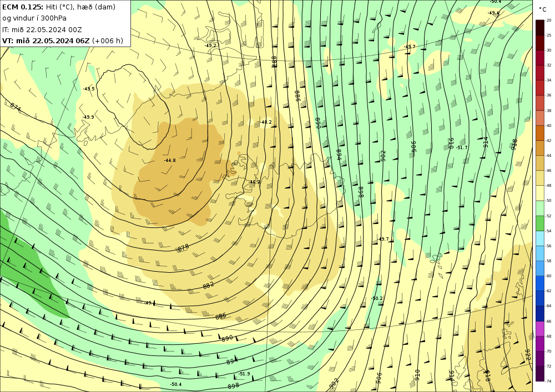The width and height of the screenshot is (555, 392).
Task: Click the -44.8 temperature value on map
Action: (x=169, y=160)
